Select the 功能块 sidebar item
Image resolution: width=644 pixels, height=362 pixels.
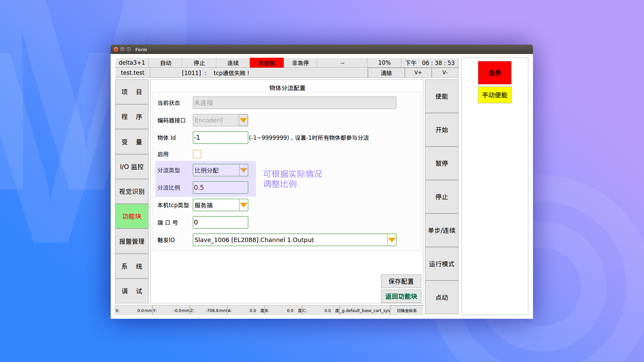click(131, 216)
